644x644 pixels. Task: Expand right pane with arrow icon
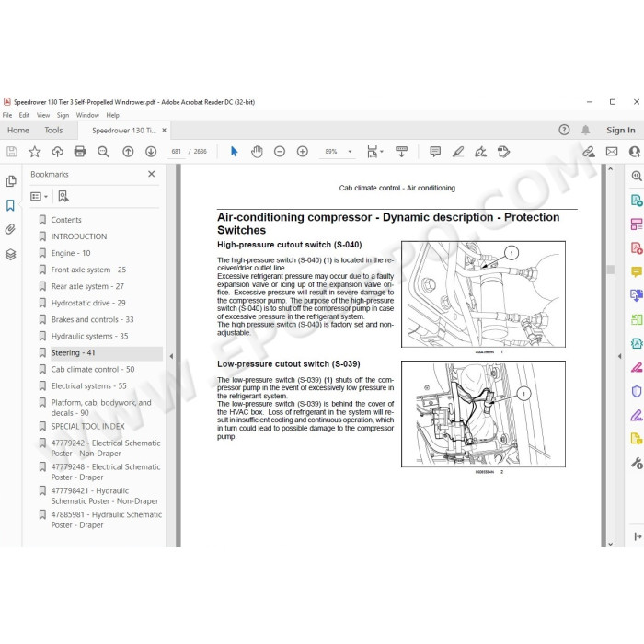click(638, 536)
